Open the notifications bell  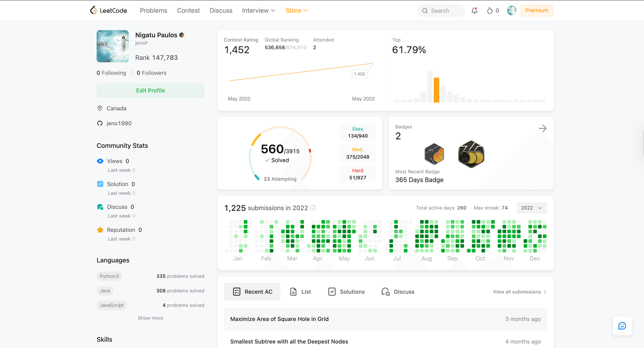pos(474,10)
